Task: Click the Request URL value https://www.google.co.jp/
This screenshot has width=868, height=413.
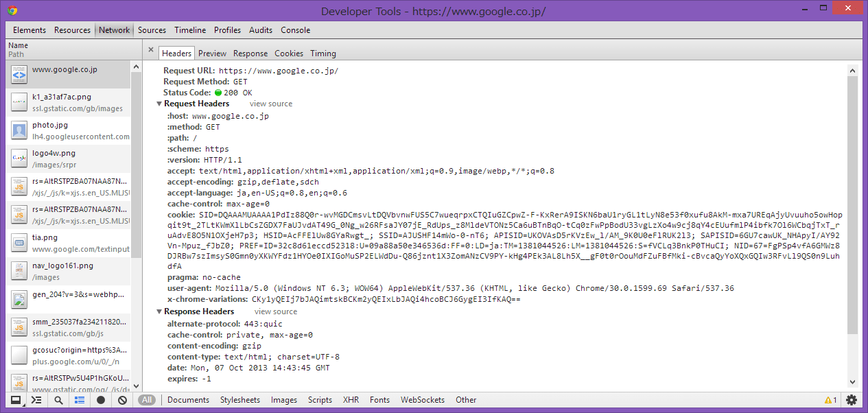Action: point(279,71)
